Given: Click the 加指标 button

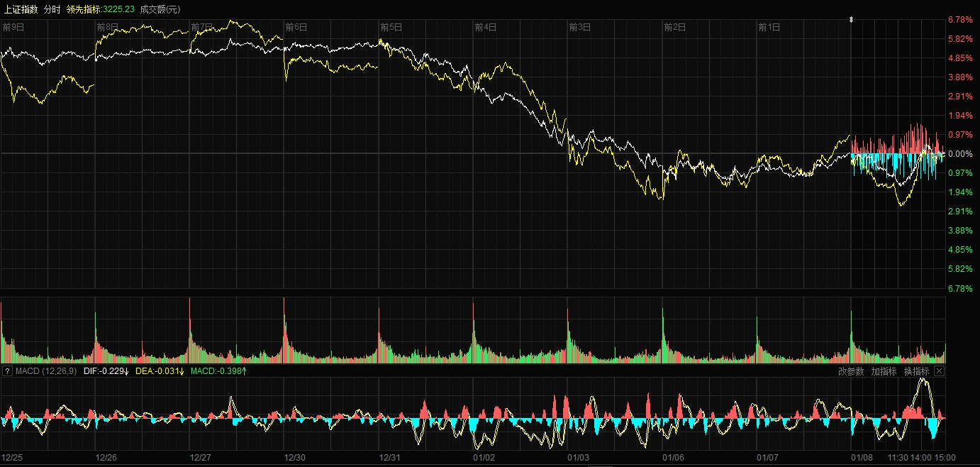Looking at the screenshot, I should coord(884,371).
